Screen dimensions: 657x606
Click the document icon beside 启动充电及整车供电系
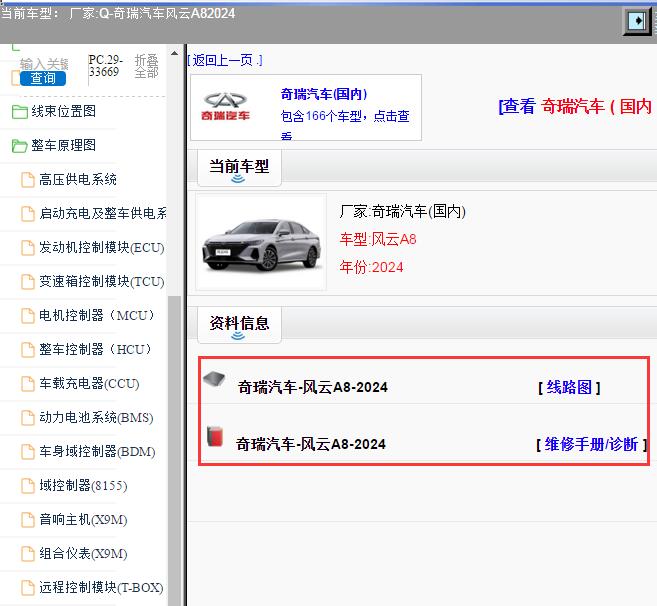point(28,214)
